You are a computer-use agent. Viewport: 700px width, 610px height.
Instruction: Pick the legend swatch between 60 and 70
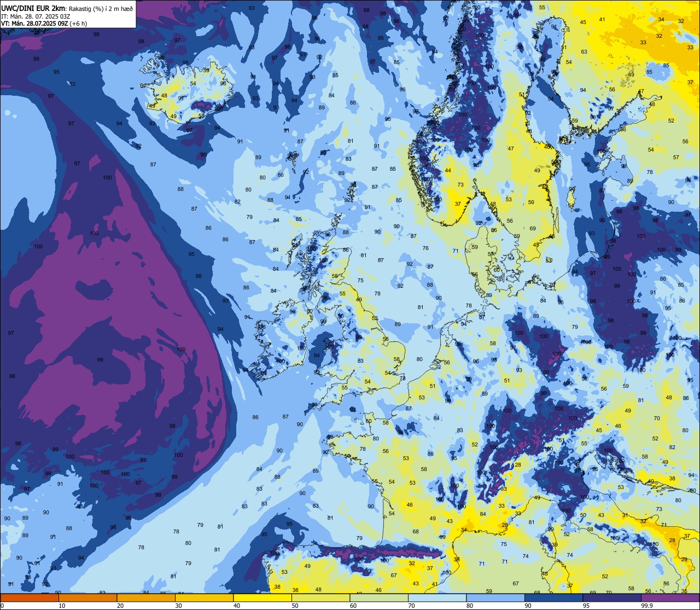[x=378, y=597]
